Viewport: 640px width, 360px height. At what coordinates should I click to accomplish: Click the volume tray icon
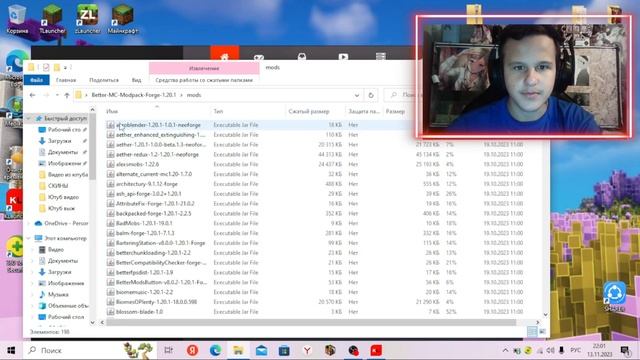[x=550, y=350]
